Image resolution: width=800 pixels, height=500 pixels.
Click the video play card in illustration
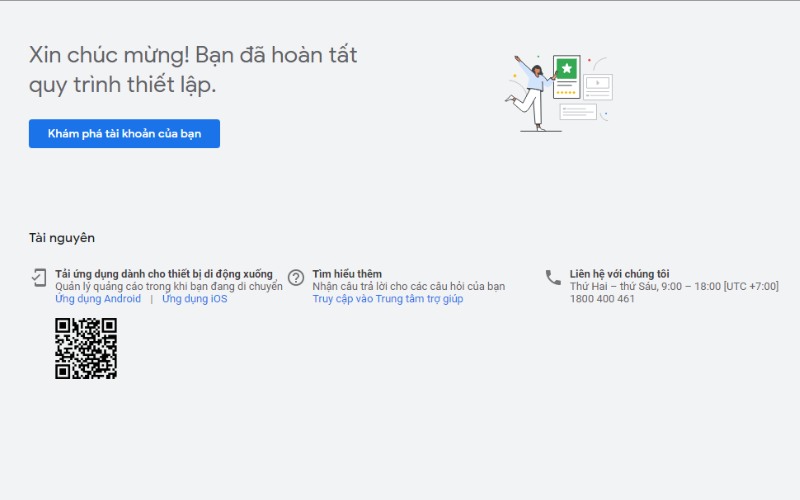[598, 86]
